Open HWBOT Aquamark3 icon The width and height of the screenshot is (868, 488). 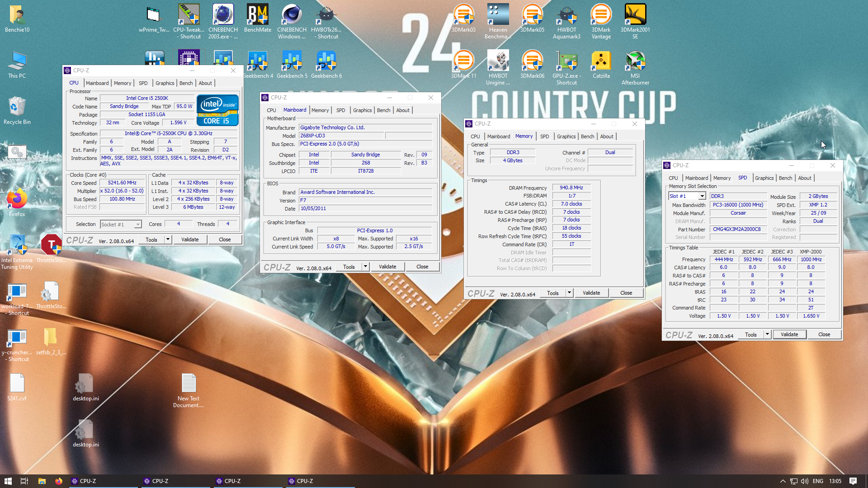(566, 15)
